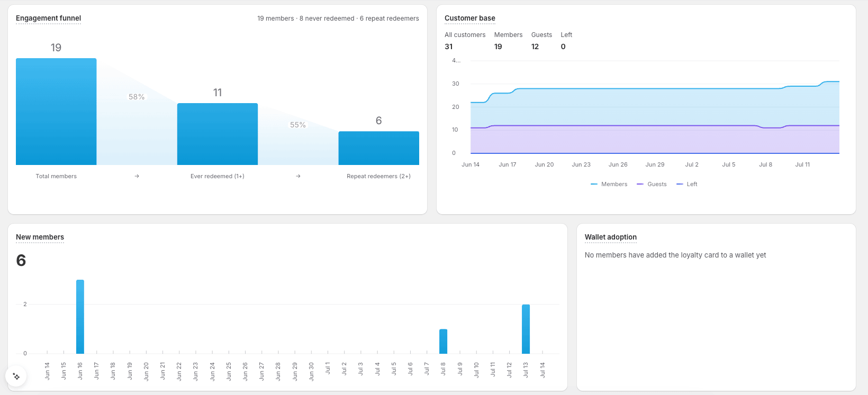Click the Ever redeemed (1+) axis label
The height and width of the screenshot is (395, 868).
pos(218,176)
